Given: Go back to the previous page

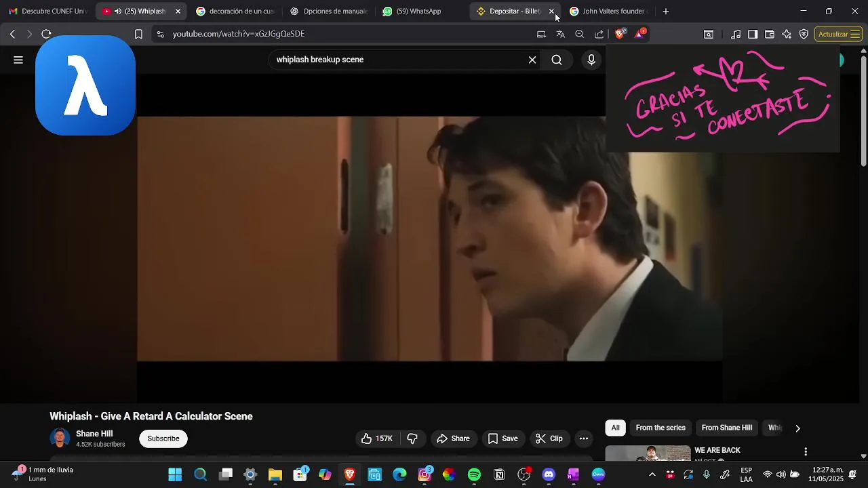Looking at the screenshot, I should coord(12,34).
